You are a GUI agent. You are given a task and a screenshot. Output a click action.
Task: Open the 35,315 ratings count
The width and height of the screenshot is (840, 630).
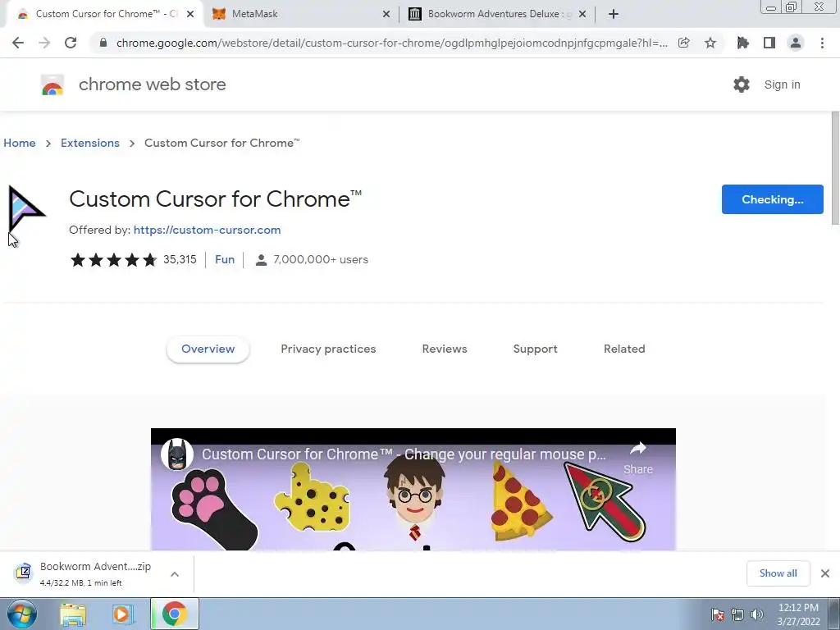click(x=180, y=260)
